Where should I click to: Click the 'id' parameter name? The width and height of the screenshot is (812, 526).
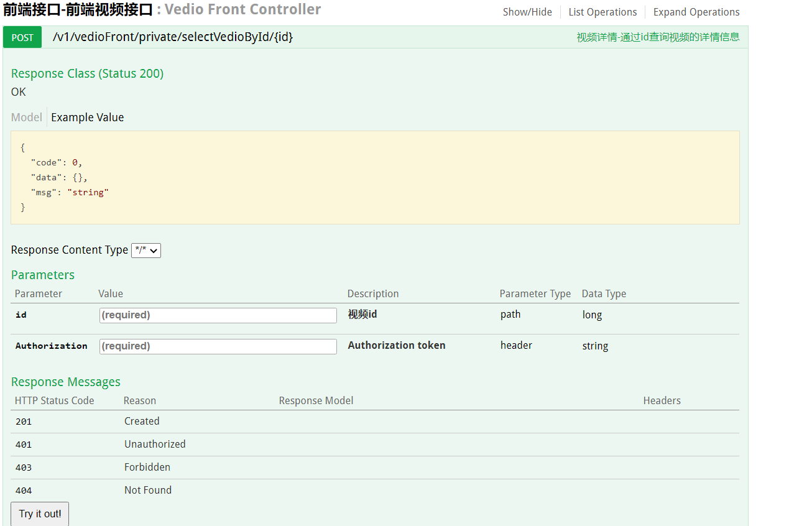click(21, 315)
